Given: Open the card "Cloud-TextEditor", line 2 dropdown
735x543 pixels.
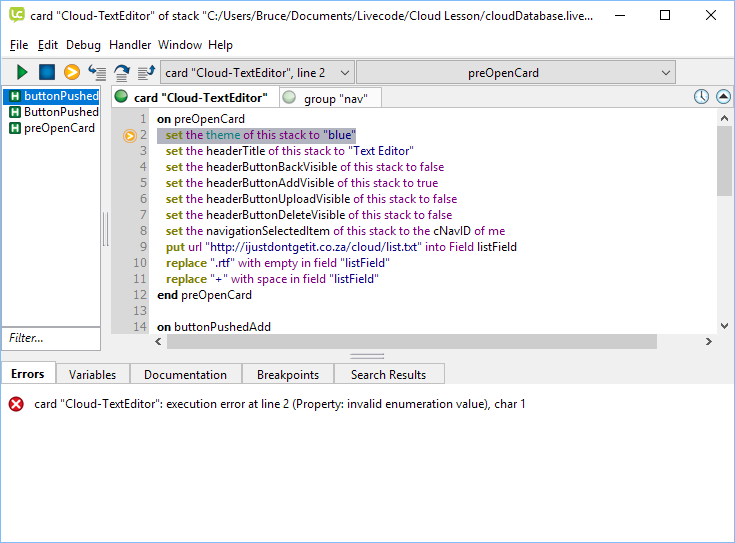Looking at the screenshot, I should tap(257, 72).
